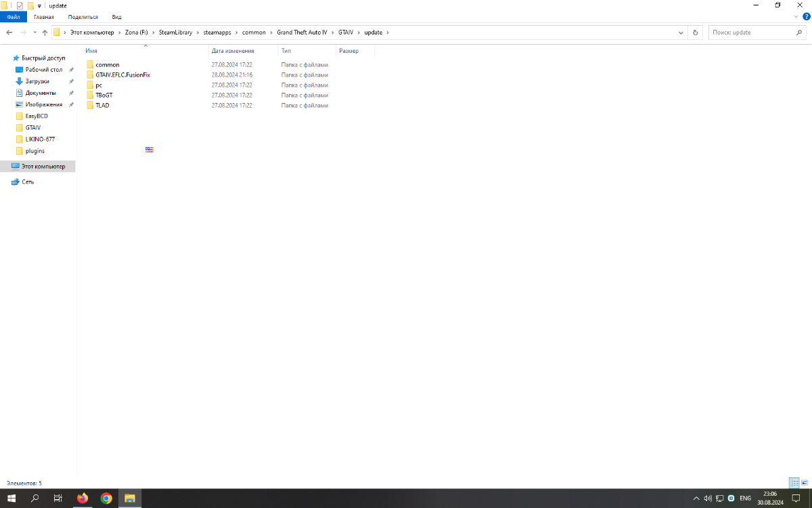Click 'Zona (F:)' breadcrumb segment
Screen dimensions: 812x508
click(137, 33)
